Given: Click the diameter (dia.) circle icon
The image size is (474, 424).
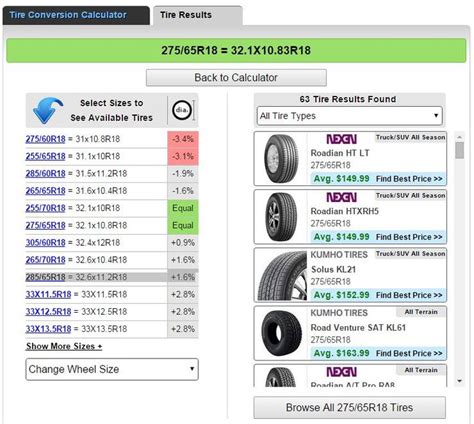Looking at the screenshot, I should pyautogui.click(x=182, y=110).
